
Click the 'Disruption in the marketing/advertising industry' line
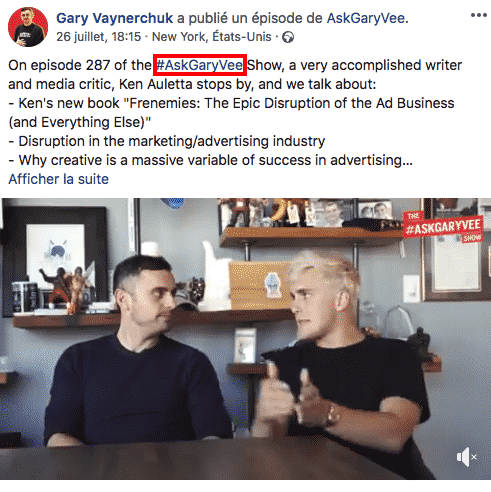pos(167,141)
